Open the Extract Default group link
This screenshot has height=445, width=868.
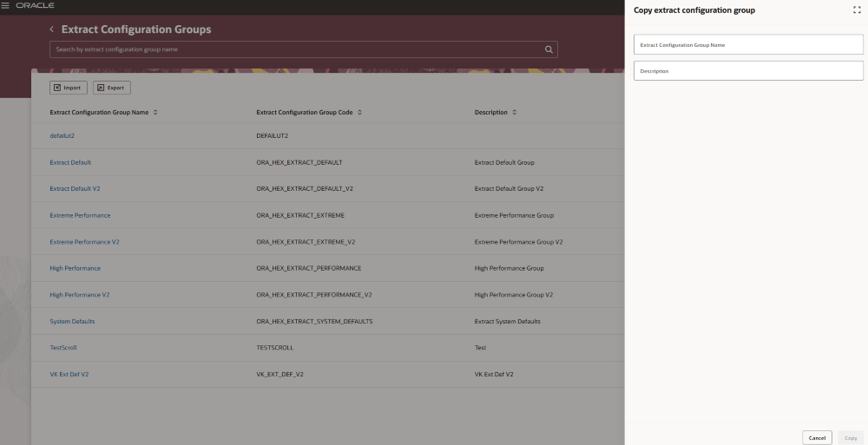tap(70, 162)
